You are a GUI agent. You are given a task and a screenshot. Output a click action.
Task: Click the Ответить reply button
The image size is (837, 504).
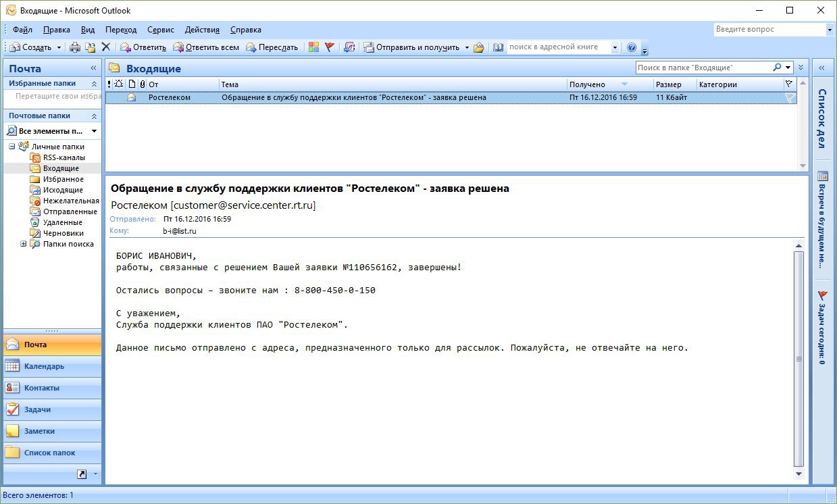[143, 47]
